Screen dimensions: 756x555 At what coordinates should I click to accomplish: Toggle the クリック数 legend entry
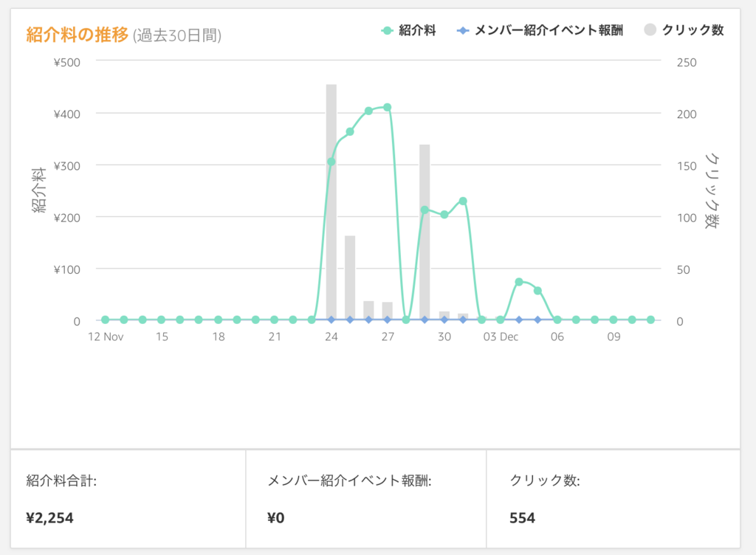(x=684, y=30)
